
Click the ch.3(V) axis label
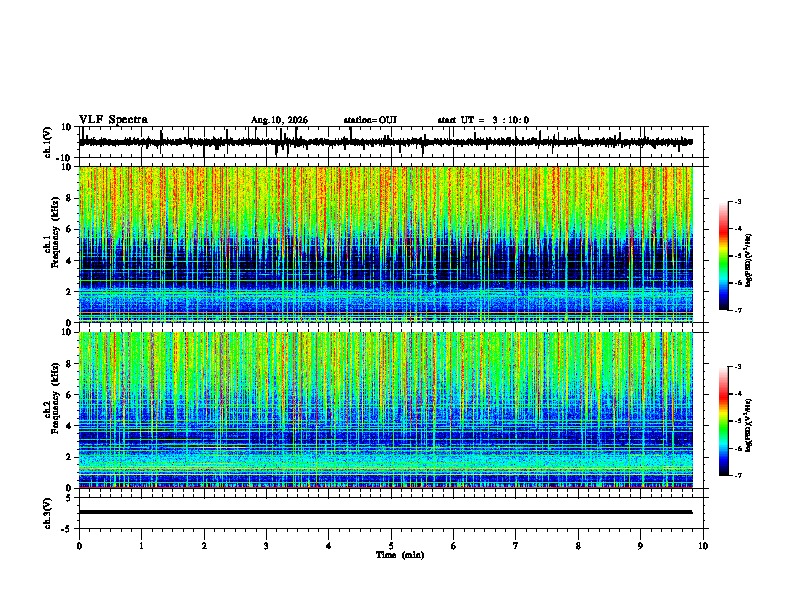(48, 513)
